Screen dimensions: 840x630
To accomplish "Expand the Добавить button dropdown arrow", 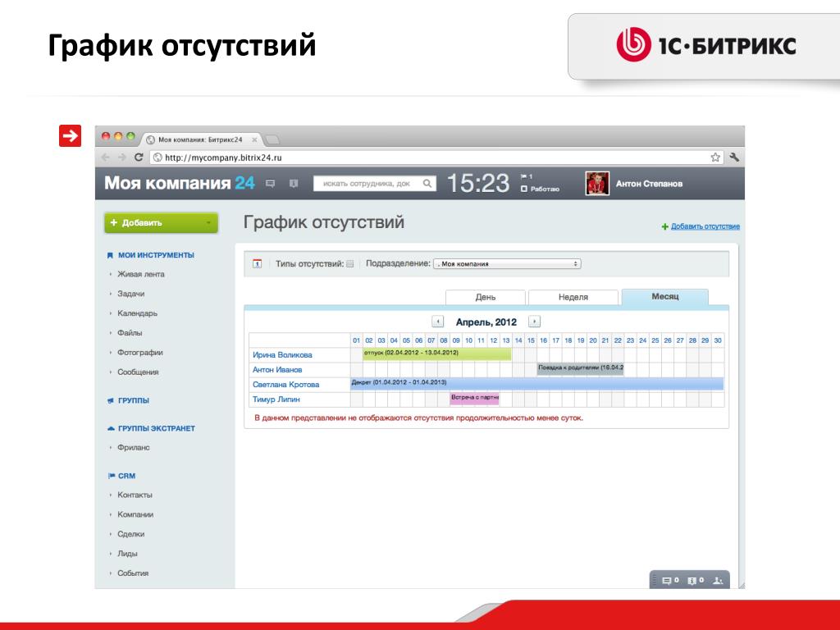I will 208,223.
